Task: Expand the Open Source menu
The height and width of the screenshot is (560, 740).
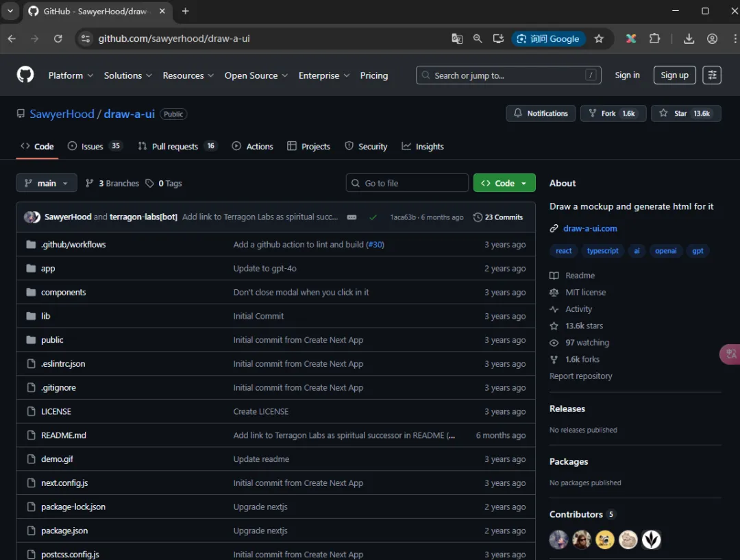Action: point(256,75)
